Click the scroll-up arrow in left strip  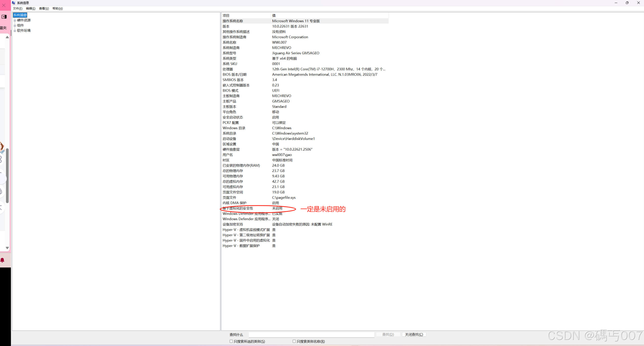[x=7, y=37]
